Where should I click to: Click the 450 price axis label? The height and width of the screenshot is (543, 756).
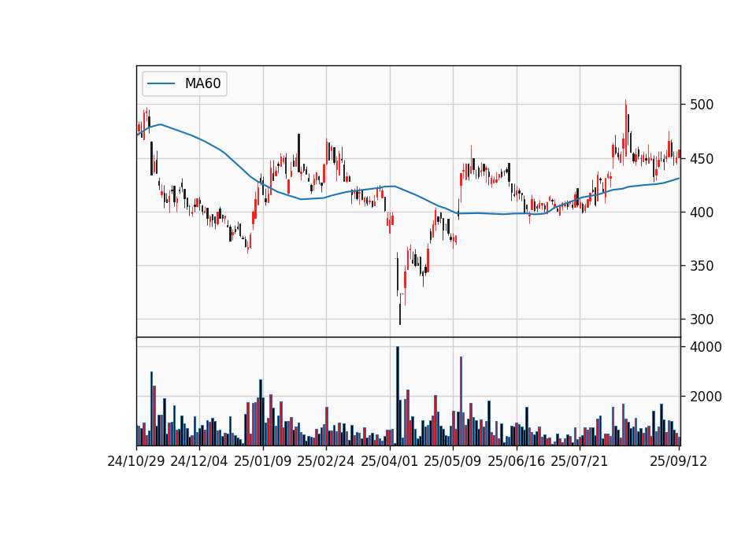point(702,158)
